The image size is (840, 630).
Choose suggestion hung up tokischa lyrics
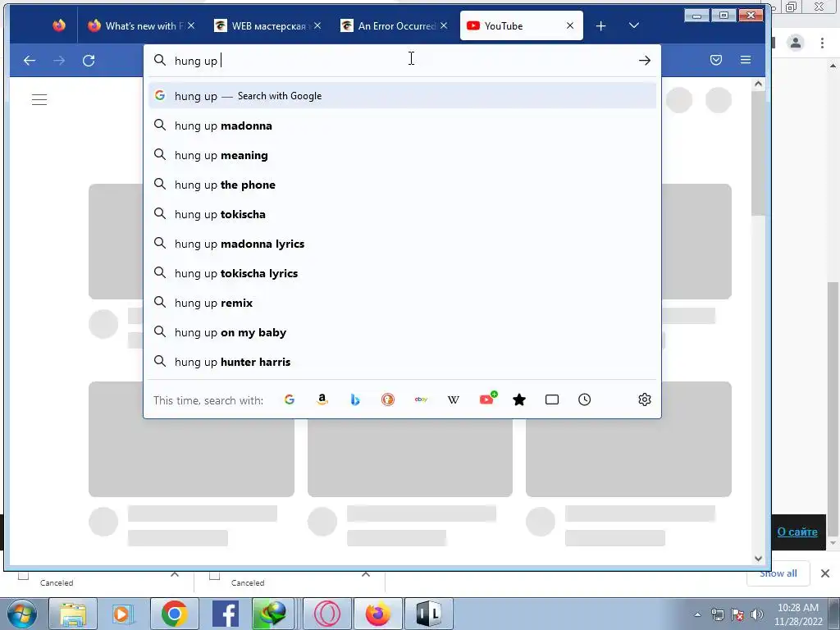click(402, 272)
